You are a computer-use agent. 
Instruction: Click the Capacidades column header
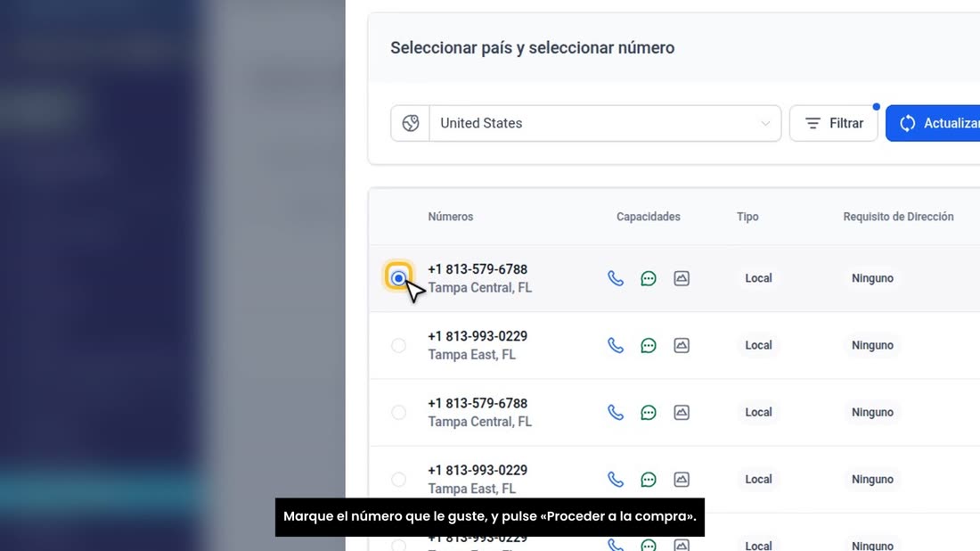pos(648,217)
